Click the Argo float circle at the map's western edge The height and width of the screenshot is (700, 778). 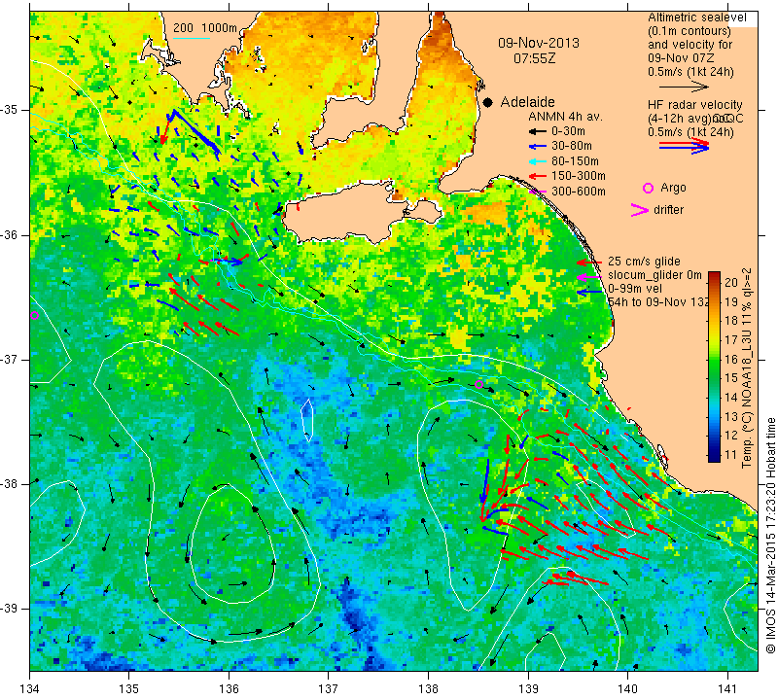pyautogui.click(x=34, y=316)
